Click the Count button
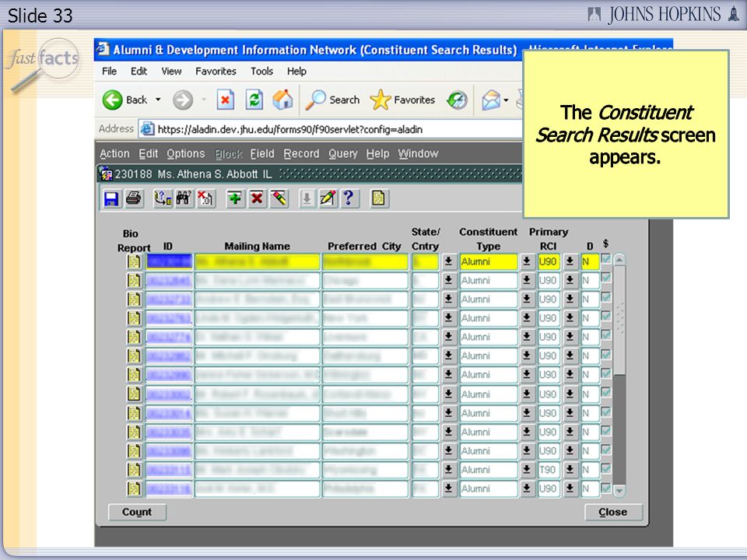 tap(137, 513)
